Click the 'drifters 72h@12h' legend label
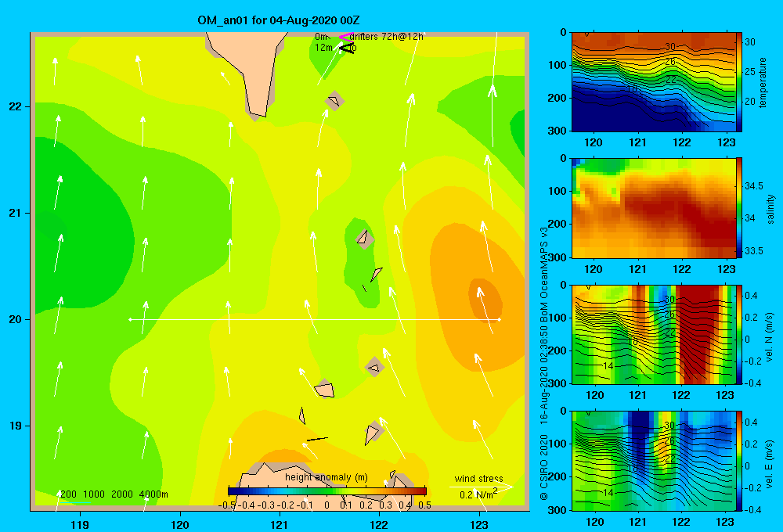This screenshot has height=532, width=783. point(386,37)
